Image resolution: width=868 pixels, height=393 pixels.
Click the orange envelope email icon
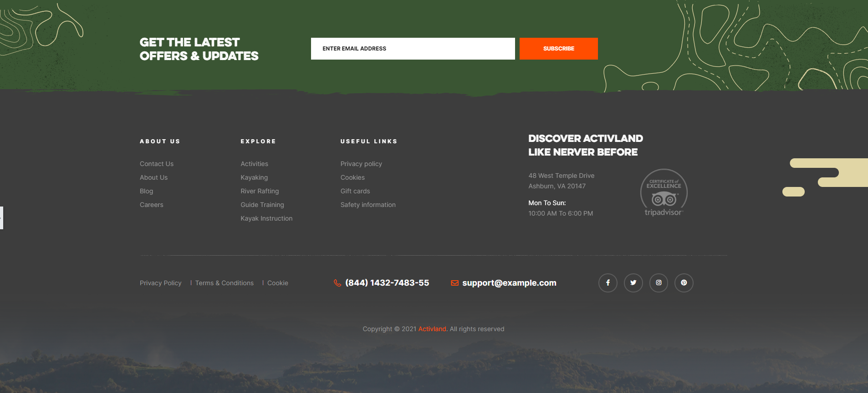(x=454, y=283)
